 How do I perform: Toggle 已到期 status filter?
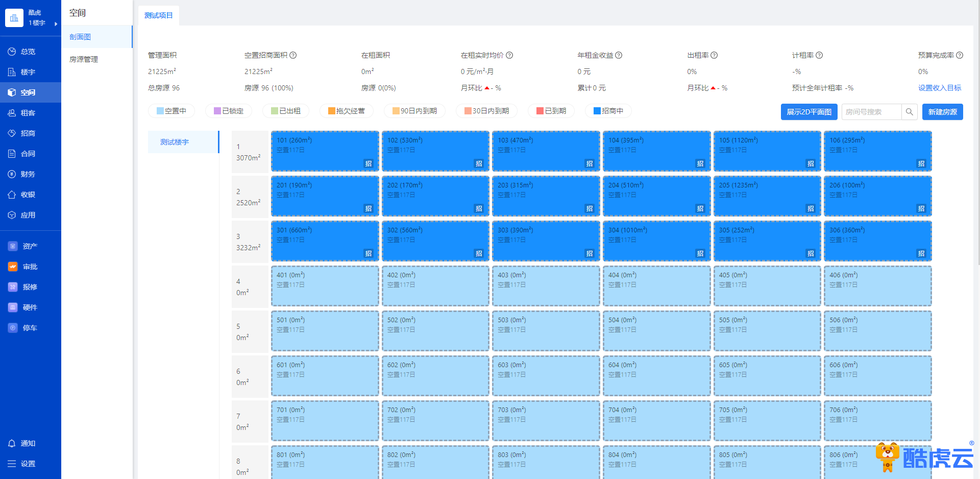click(551, 111)
